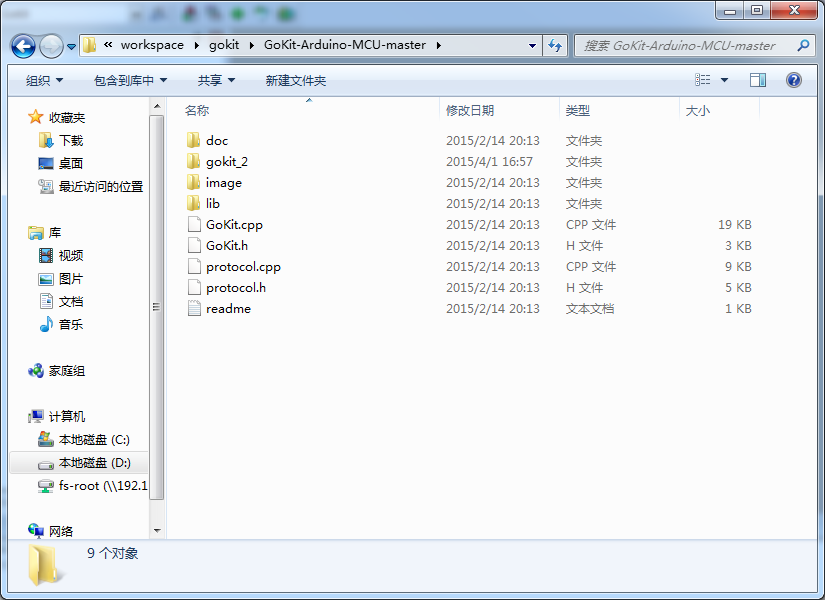The width and height of the screenshot is (825, 600).
Task: Open the 图片 library
Action: tap(71, 279)
